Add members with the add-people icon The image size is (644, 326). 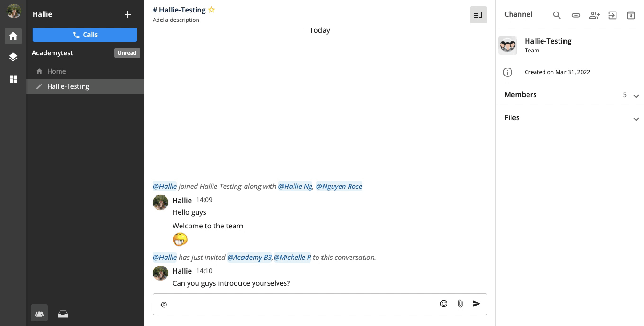(x=594, y=15)
